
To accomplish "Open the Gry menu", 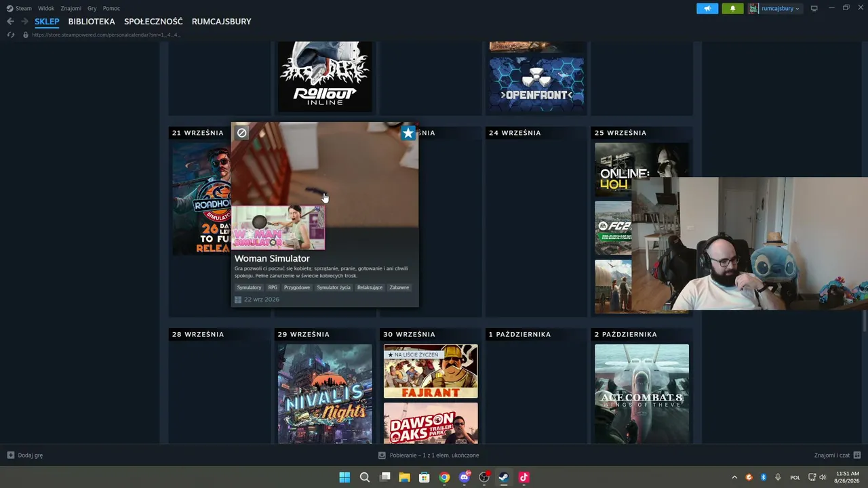I will pyautogui.click(x=92, y=8).
